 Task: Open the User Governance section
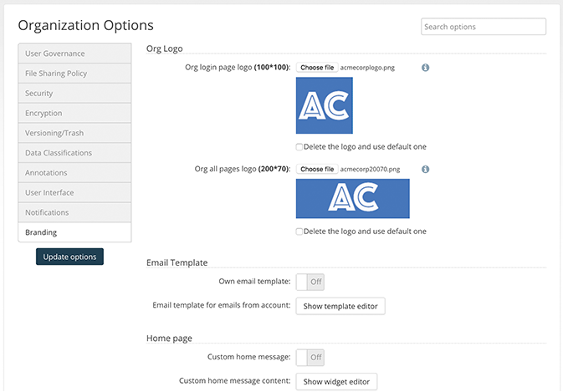tap(74, 53)
